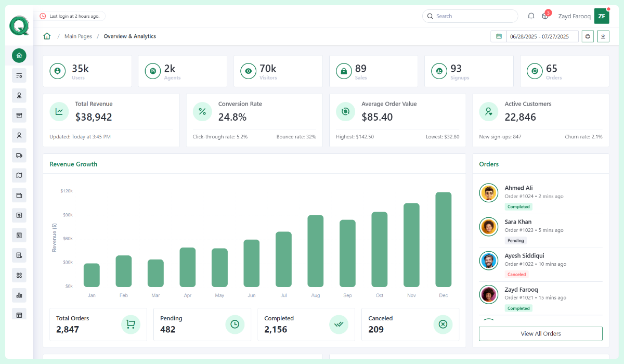
Task: Click the shopping cart icon on Total Orders card
Action: click(x=131, y=324)
